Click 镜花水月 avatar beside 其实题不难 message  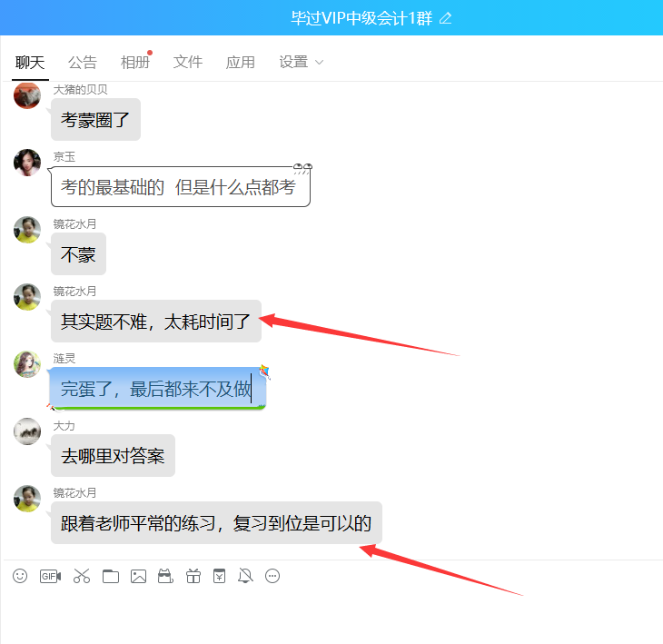(x=27, y=297)
